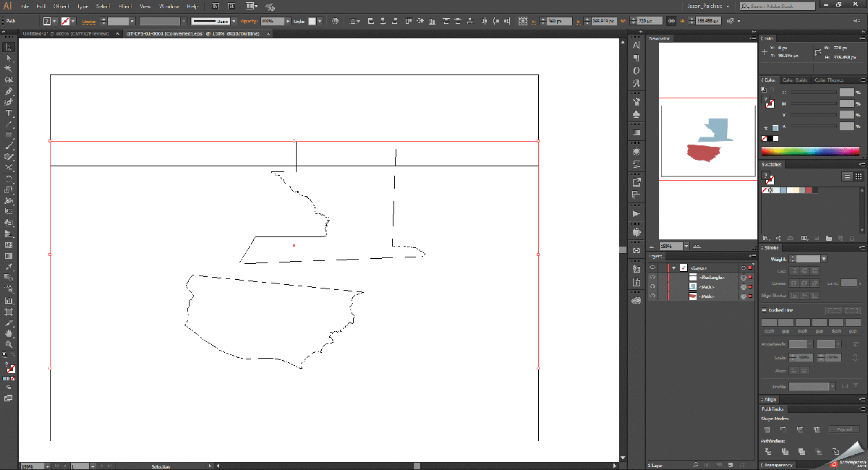The width and height of the screenshot is (868, 470).
Task: Switch Swatches panel to list view
Action: (847, 176)
